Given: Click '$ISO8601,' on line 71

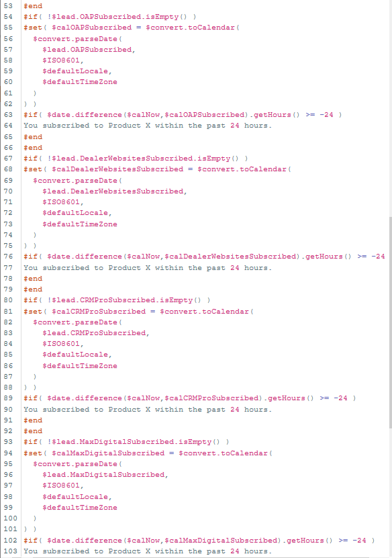Looking at the screenshot, I should [x=63, y=201].
